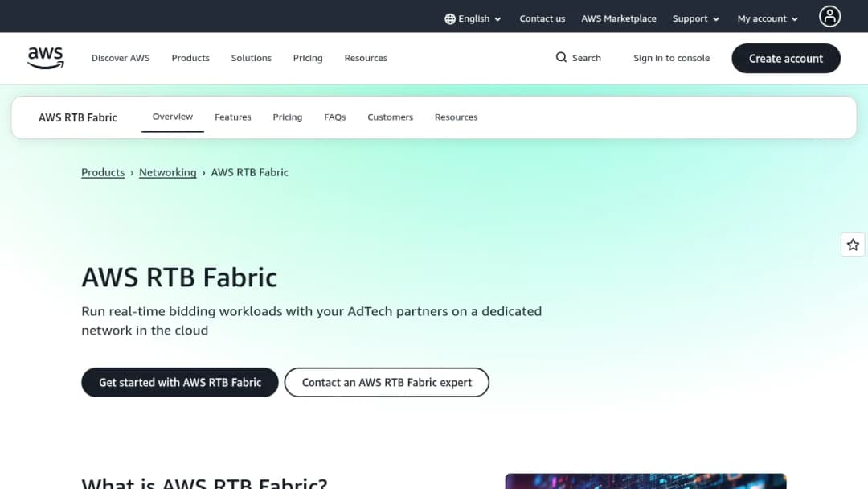Switch to the FAQs tab
The image size is (868, 489).
tap(335, 117)
